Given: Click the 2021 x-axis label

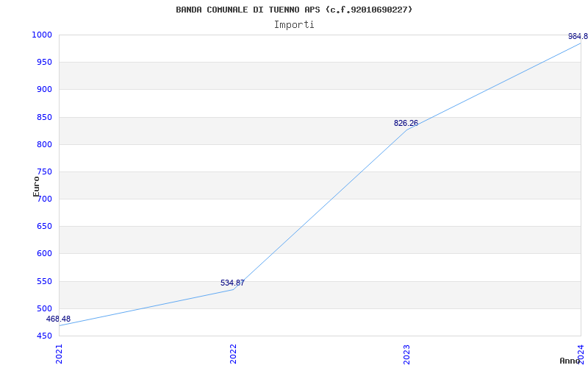Looking at the screenshot, I should 60,354.
